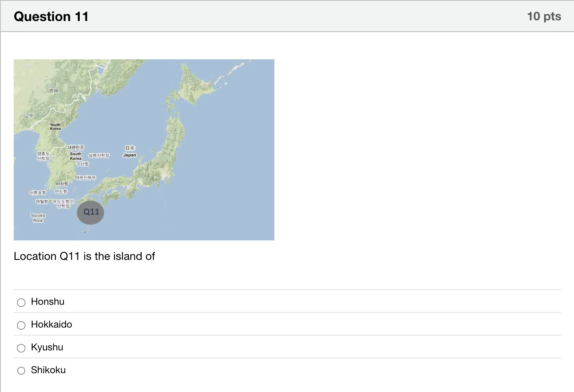Click the 대한민국 label on the map

coord(76,147)
